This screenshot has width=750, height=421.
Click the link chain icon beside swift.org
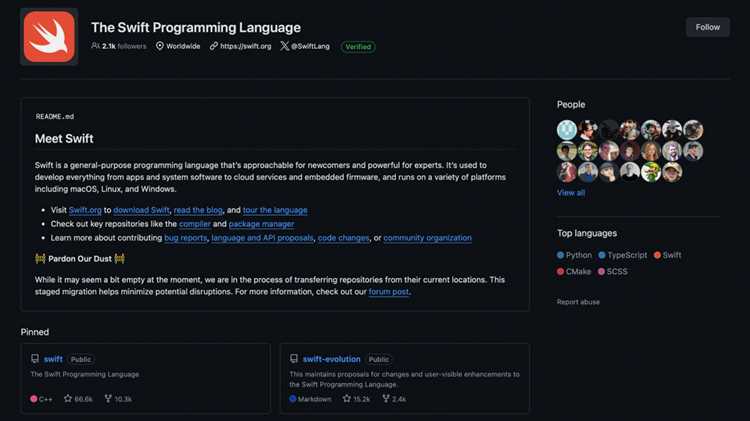tap(214, 46)
